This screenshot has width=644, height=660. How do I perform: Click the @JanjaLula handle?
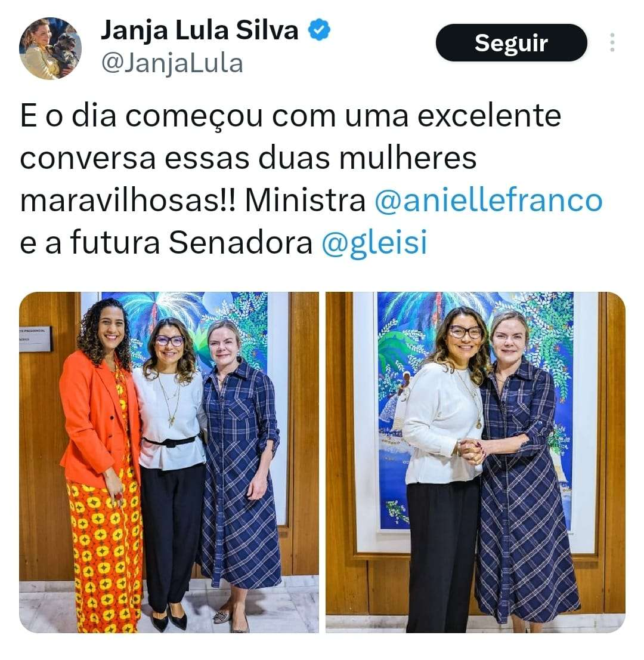coord(172,64)
